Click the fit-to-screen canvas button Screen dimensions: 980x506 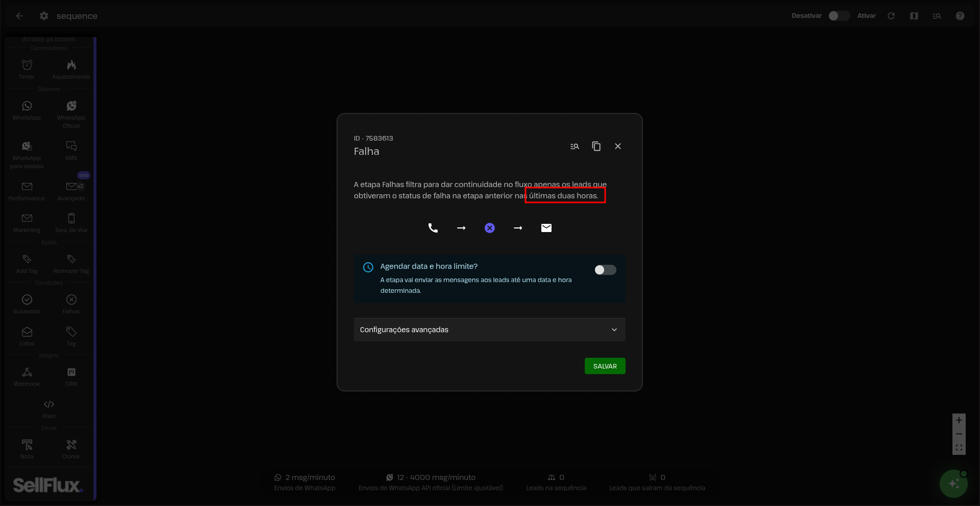959,448
